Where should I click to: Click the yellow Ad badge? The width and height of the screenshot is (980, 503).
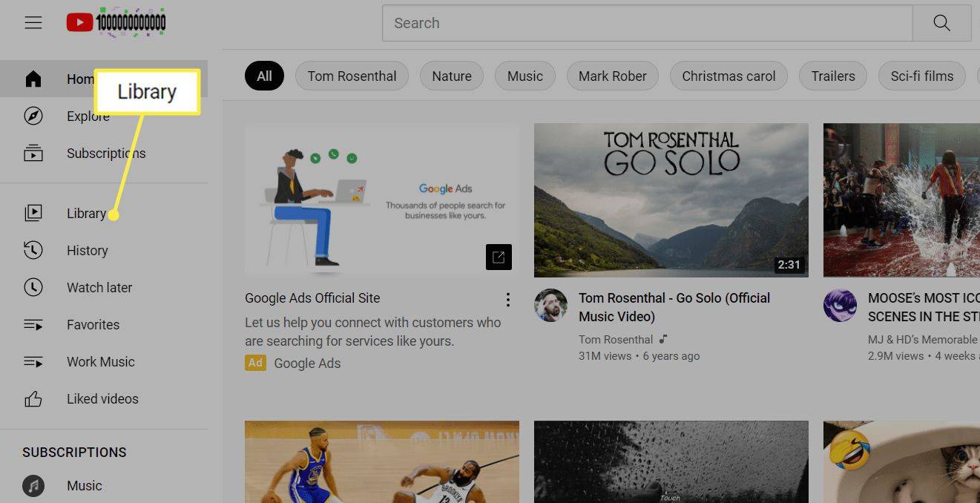point(256,363)
